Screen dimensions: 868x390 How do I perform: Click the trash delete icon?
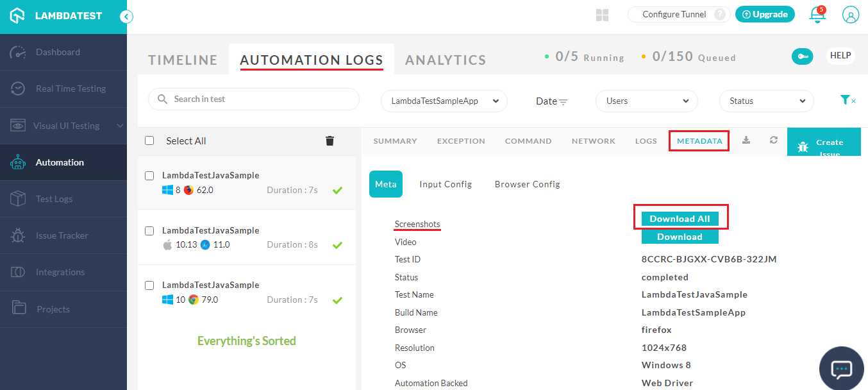coord(330,140)
